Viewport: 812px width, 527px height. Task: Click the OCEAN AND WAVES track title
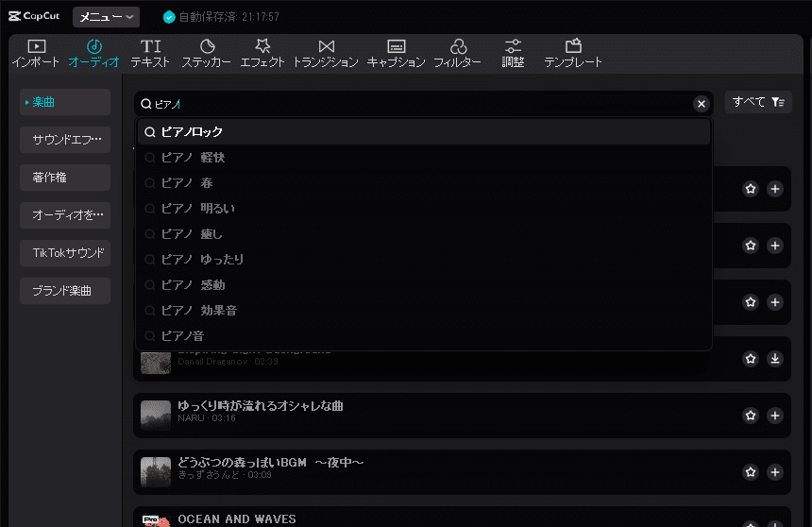pyautogui.click(x=237, y=519)
